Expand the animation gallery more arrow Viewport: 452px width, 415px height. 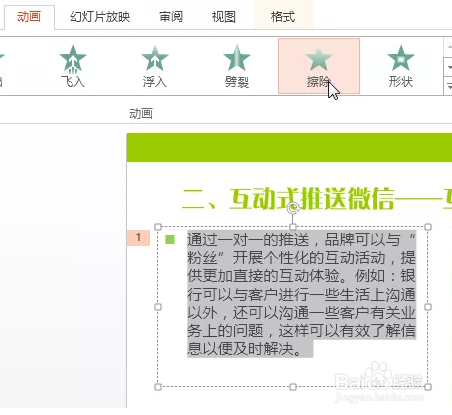pos(449,85)
